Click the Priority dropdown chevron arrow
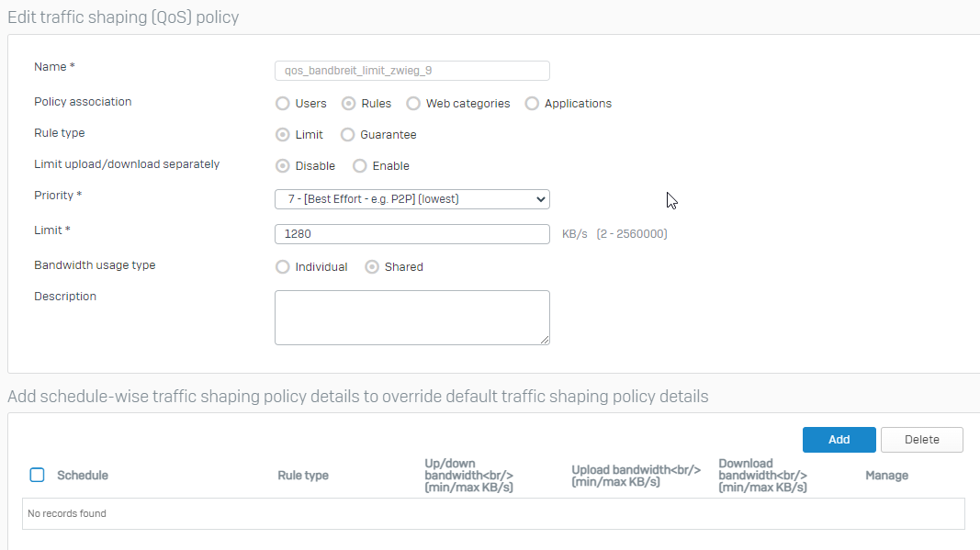The image size is (980, 550). [541, 199]
